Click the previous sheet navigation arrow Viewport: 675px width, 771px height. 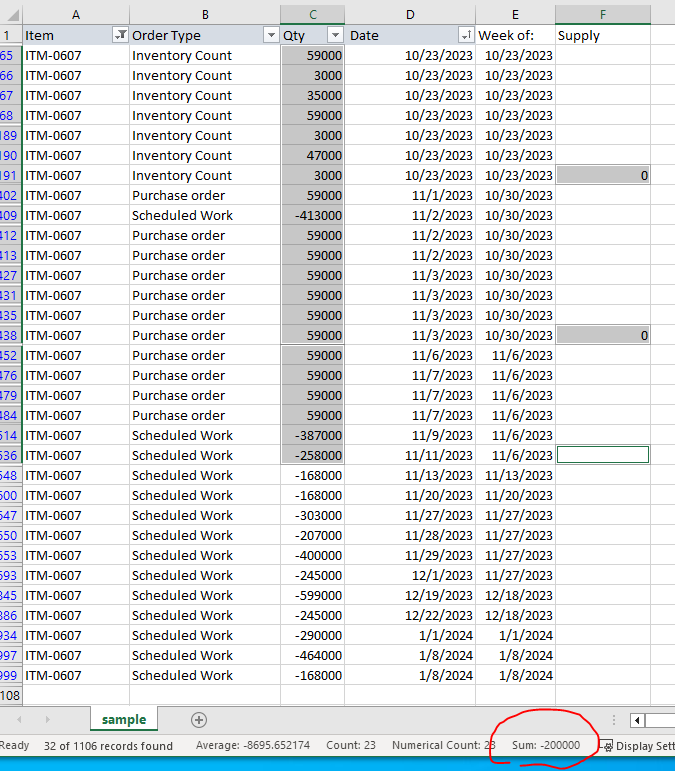(19, 719)
